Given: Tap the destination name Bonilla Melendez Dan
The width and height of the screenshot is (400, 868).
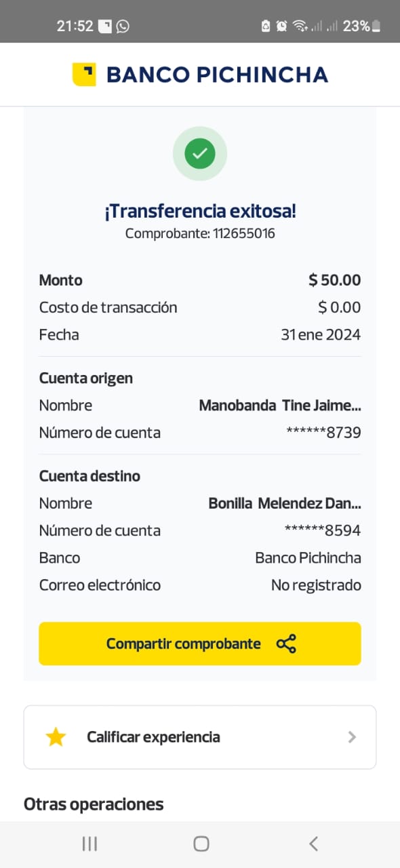Looking at the screenshot, I should (285, 503).
